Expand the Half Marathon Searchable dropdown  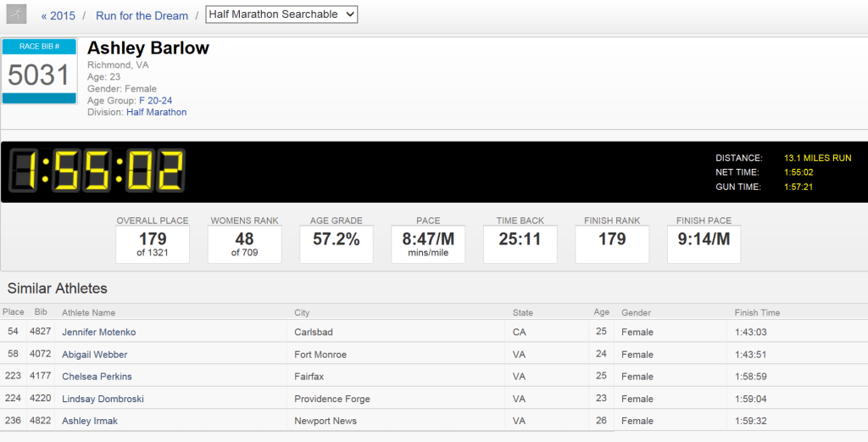pos(281,14)
